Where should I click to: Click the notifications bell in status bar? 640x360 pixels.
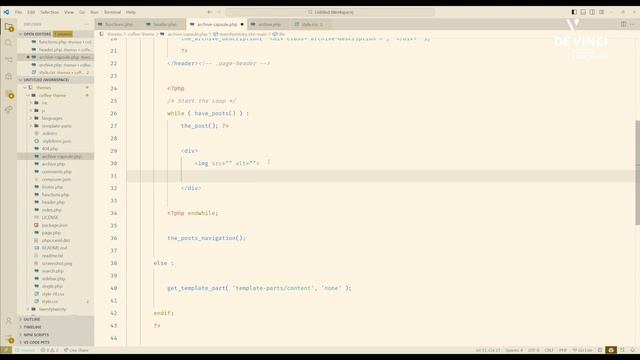coord(633,350)
